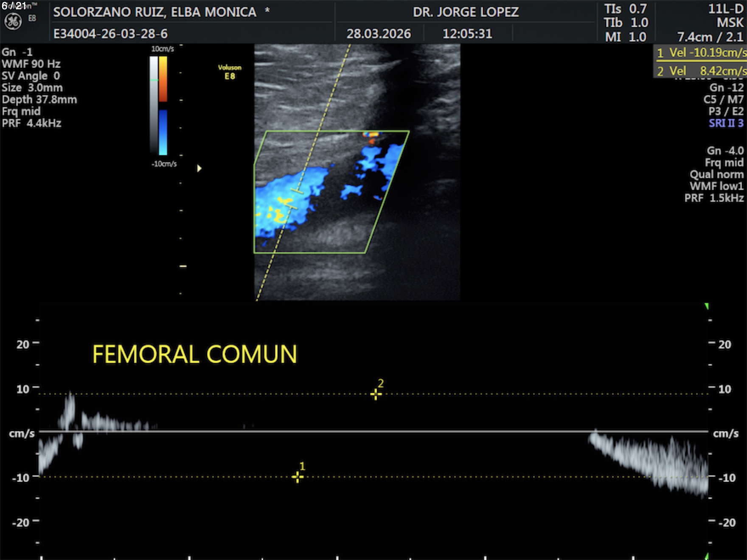Click the spectral Doppler baseline
The height and width of the screenshot is (560, 747).
(x=373, y=431)
